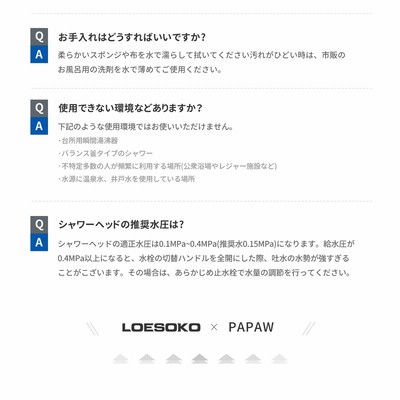Image resolution: width=400 pixels, height=400 pixels.
Task: Click the blue A icon beside the 適正水圧 answer
Action: (39, 242)
